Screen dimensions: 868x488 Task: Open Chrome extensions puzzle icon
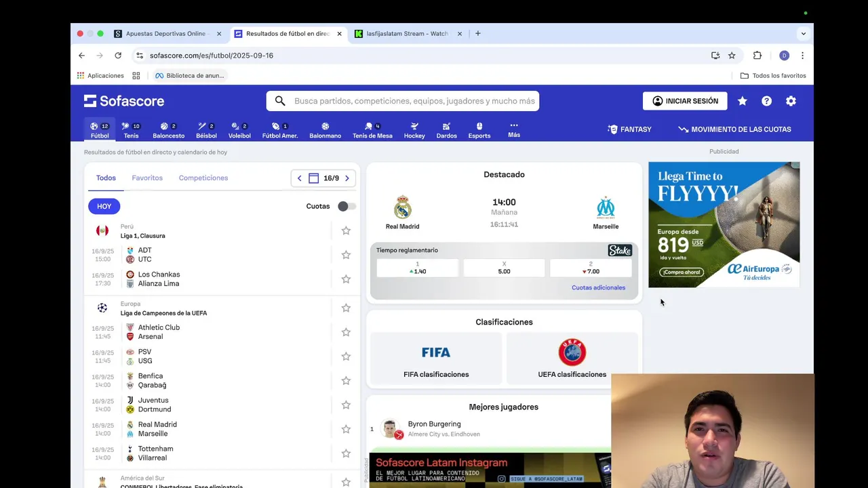click(x=757, y=56)
